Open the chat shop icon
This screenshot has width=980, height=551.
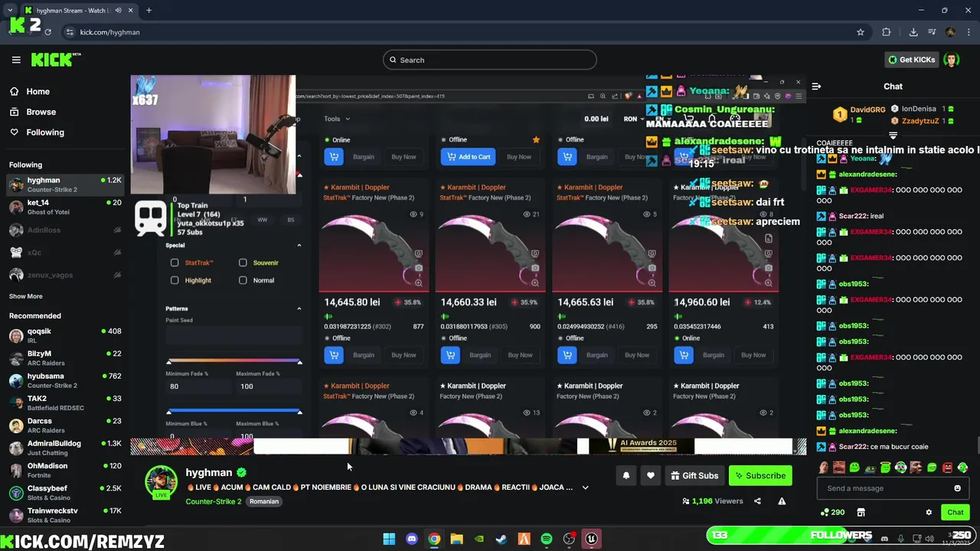pos(861,512)
